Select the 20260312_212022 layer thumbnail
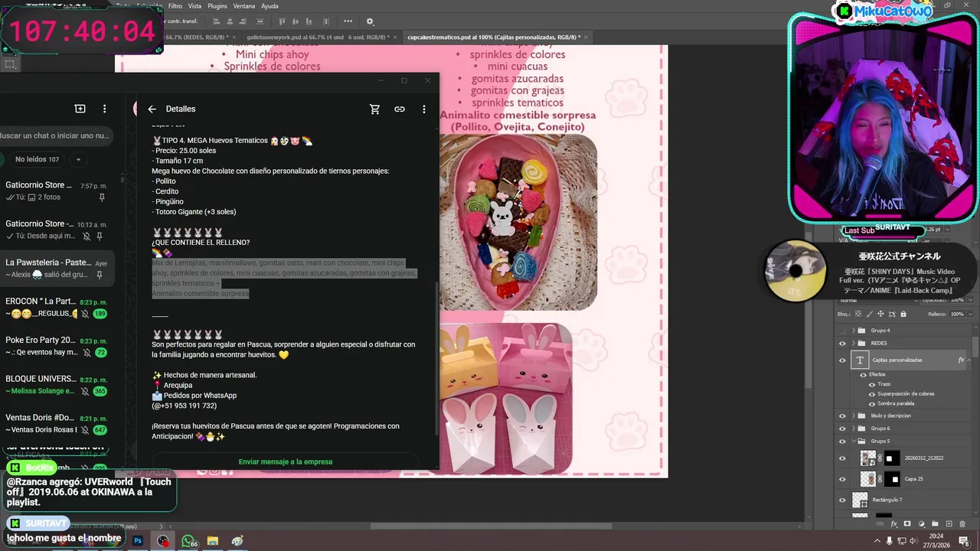Screen dimensions: 980x551 pyautogui.click(x=868, y=458)
